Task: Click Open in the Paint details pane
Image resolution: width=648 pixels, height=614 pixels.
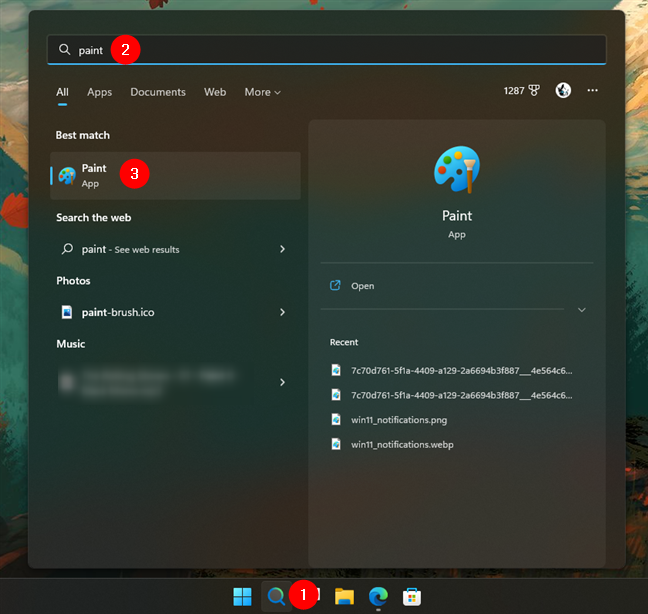Action: coord(362,286)
